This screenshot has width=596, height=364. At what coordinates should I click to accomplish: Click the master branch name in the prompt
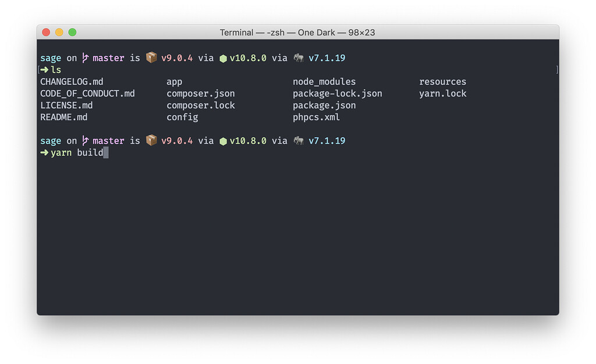point(108,58)
